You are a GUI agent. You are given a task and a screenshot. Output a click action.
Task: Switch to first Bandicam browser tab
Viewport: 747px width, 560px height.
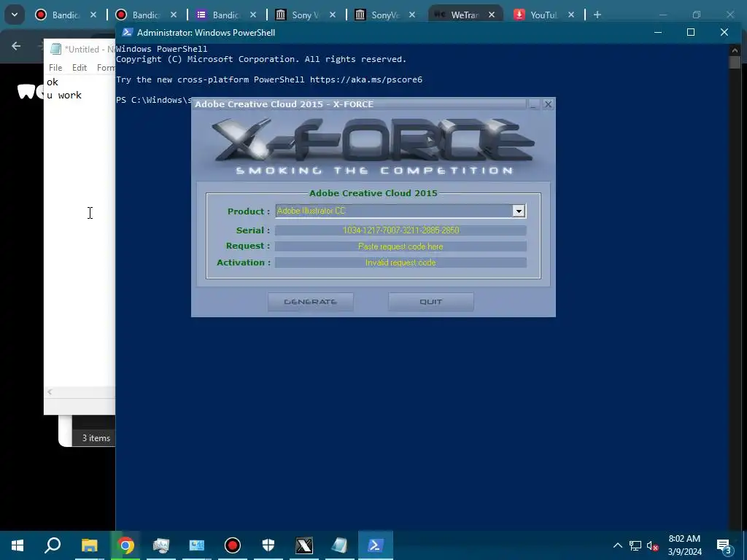(x=64, y=15)
